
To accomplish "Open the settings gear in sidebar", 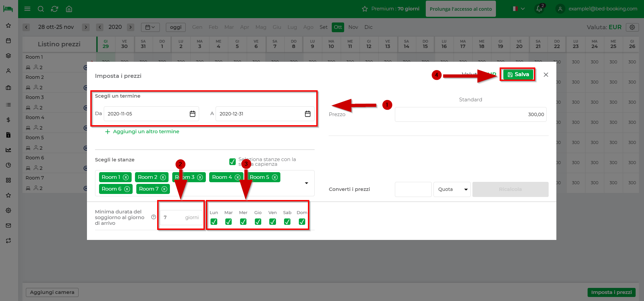I will pyautogui.click(x=8, y=210).
